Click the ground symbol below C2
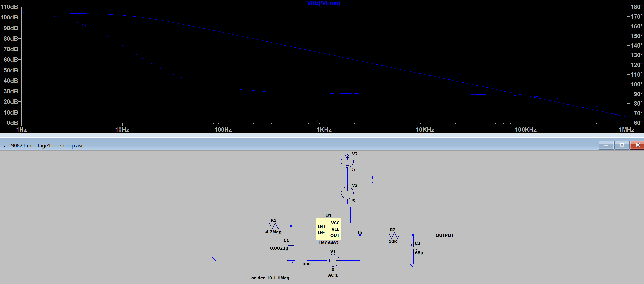This screenshot has height=284, width=644. click(413, 265)
